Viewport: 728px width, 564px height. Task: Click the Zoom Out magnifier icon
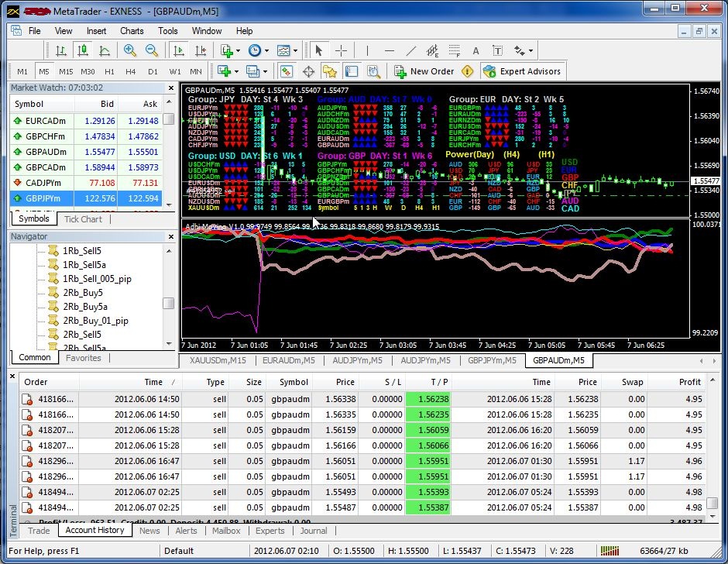151,50
